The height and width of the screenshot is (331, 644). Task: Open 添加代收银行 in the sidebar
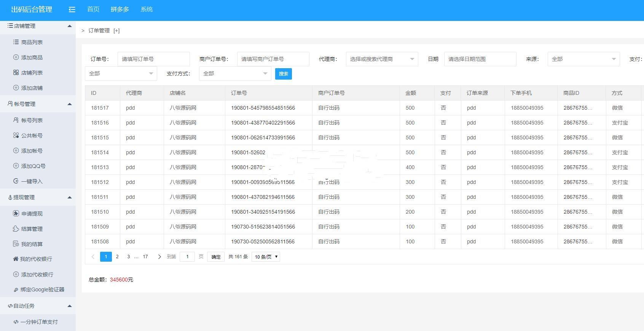(x=37, y=275)
